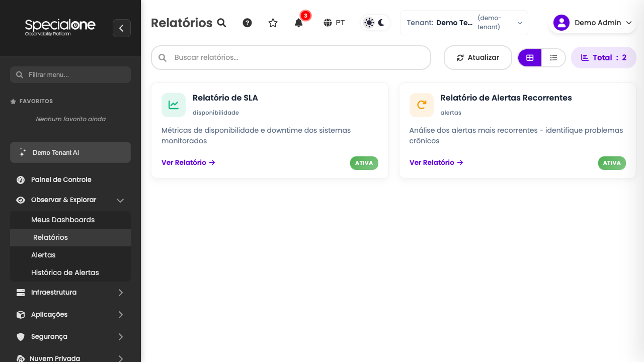Toggle light and dark theme switch
This screenshot has height=362, width=644.
(375, 23)
